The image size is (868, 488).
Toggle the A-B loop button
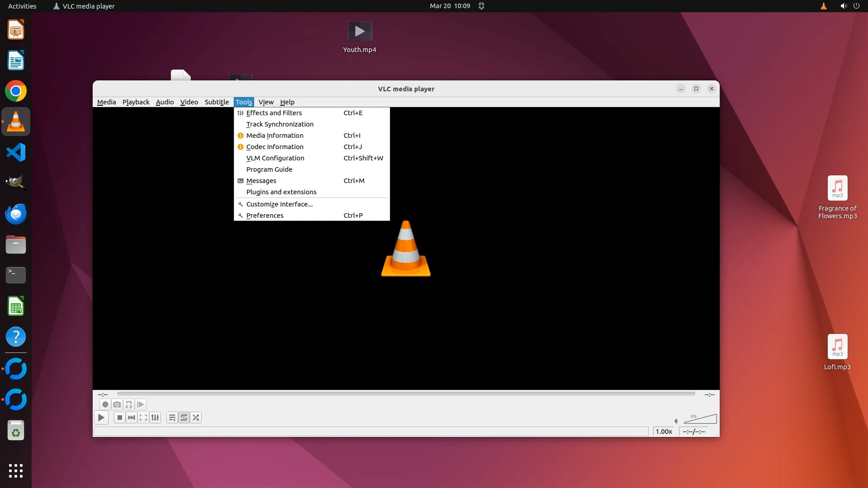129,404
